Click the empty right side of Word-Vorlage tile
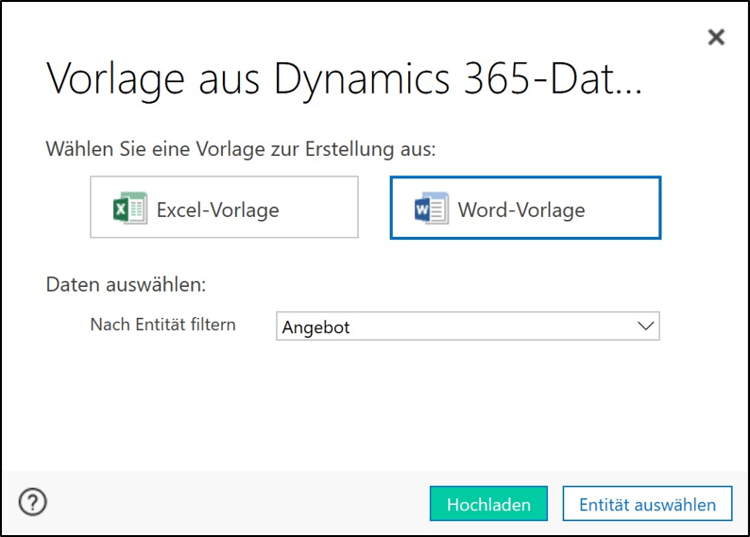 point(625,208)
